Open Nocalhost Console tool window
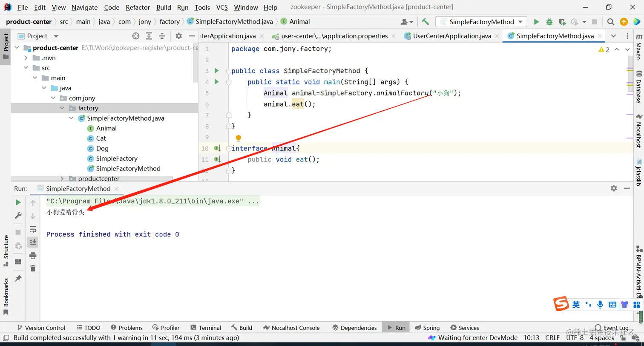The height and width of the screenshot is (346, 644). coord(291,328)
